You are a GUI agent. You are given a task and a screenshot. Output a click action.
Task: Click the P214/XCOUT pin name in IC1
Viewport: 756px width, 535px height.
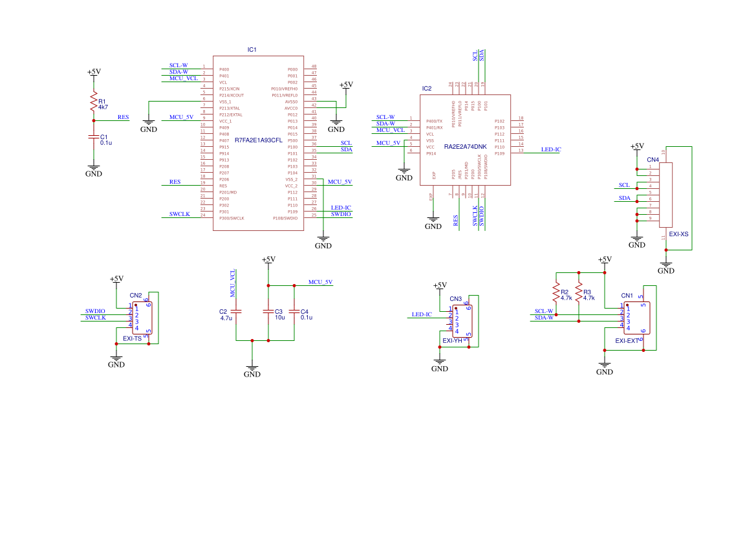pos(232,96)
